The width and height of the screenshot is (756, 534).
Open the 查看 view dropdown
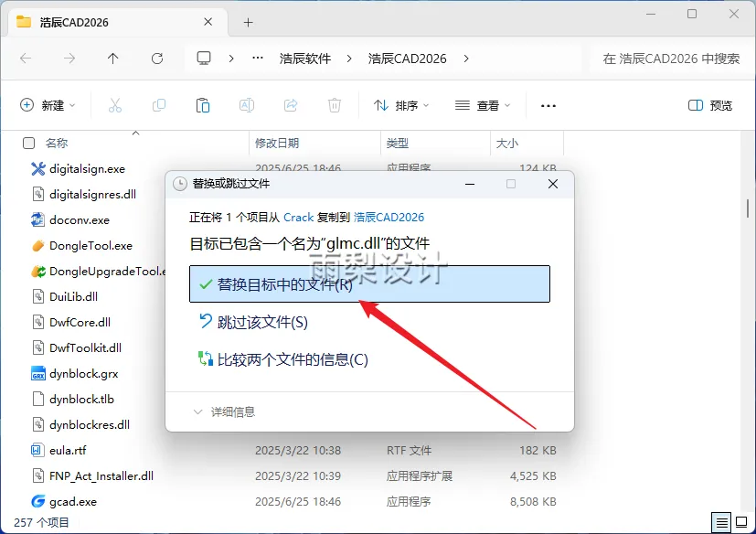483,105
